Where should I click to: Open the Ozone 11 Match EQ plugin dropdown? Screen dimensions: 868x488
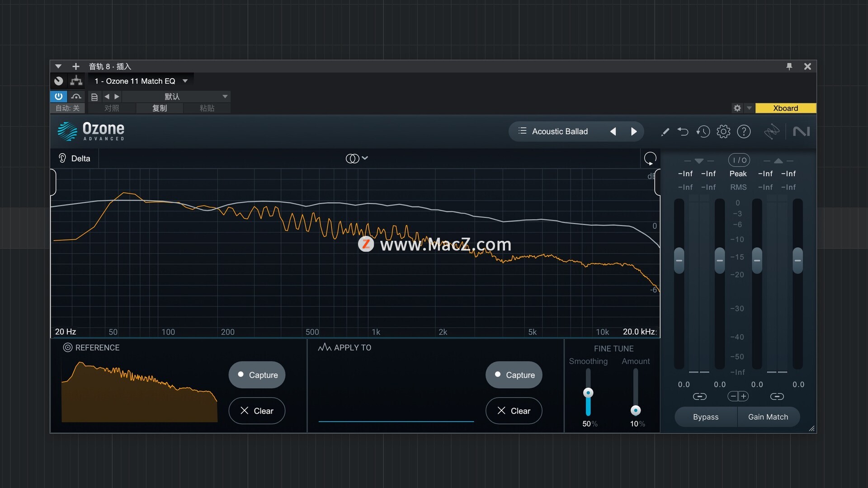click(x=141, y=81)
